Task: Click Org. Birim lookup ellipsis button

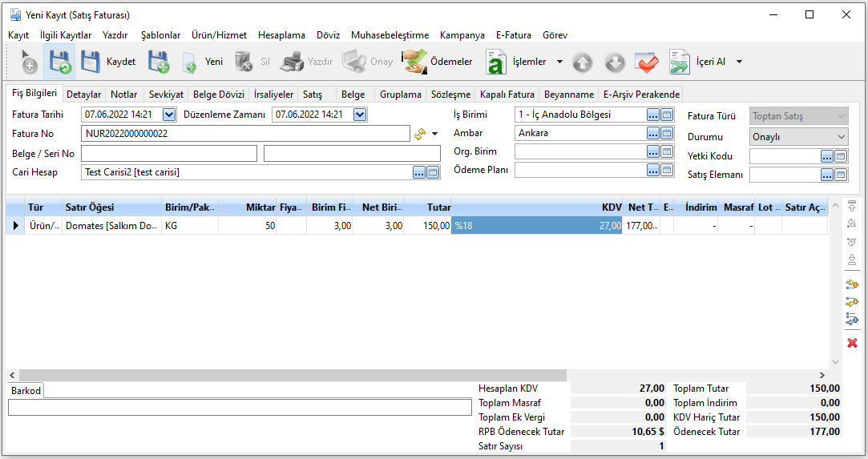Action: point(653,151)
